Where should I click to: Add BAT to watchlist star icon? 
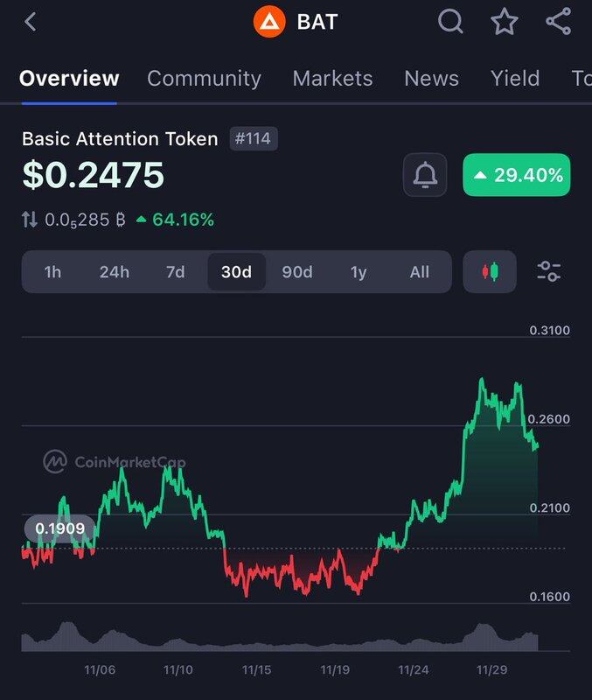point(505,22)
